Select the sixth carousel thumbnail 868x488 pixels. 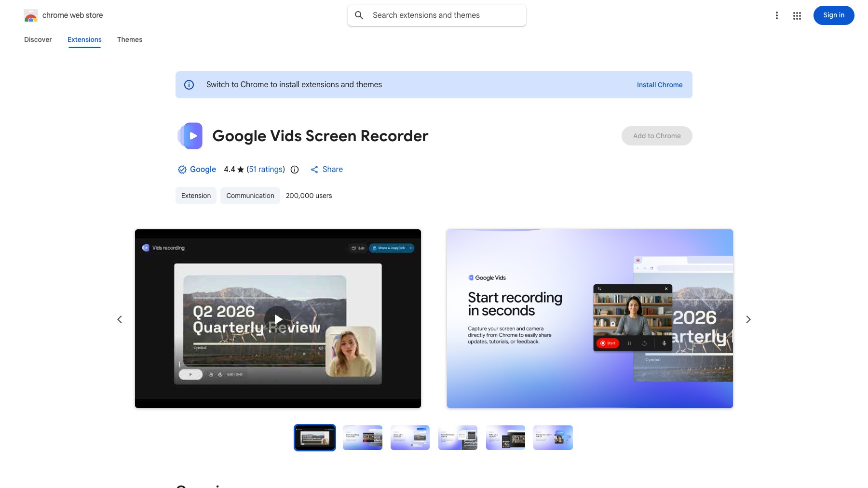tap(553, 437)
